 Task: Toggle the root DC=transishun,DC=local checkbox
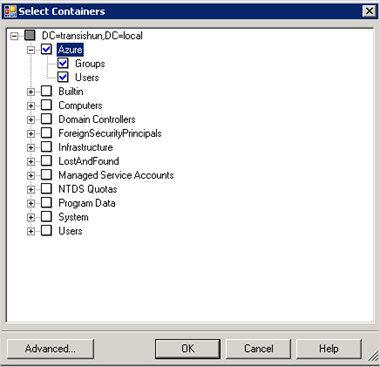coord(30,35)
